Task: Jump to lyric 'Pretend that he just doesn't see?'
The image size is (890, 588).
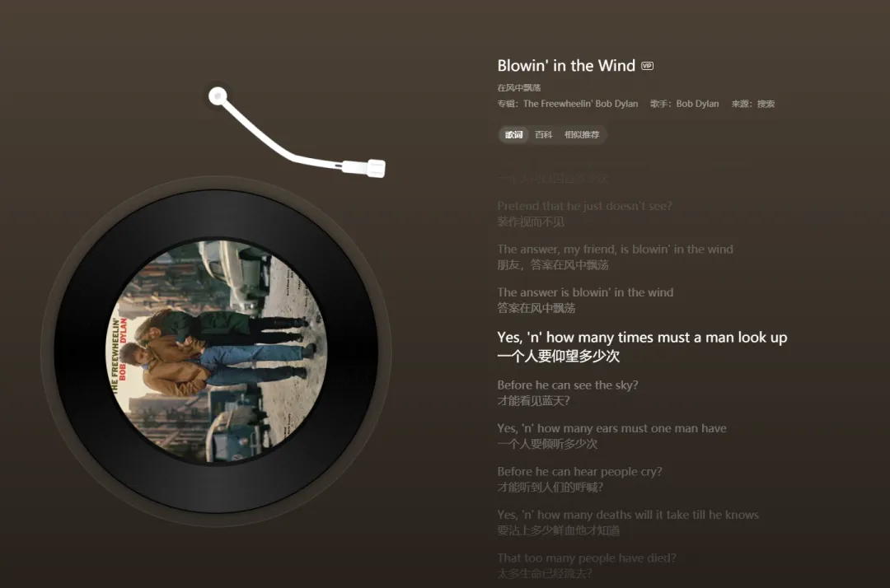Action: click(584, 206)
